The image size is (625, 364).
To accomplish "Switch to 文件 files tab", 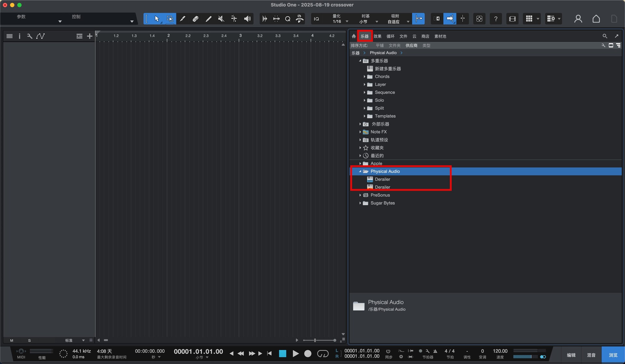I will (x=403, y=36).
